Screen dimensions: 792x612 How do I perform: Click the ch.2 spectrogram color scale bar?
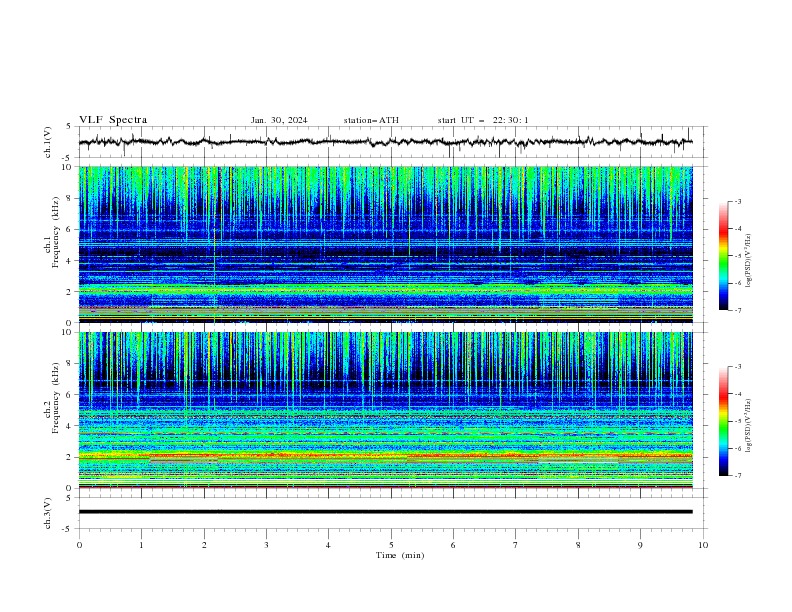coord(723,421)
